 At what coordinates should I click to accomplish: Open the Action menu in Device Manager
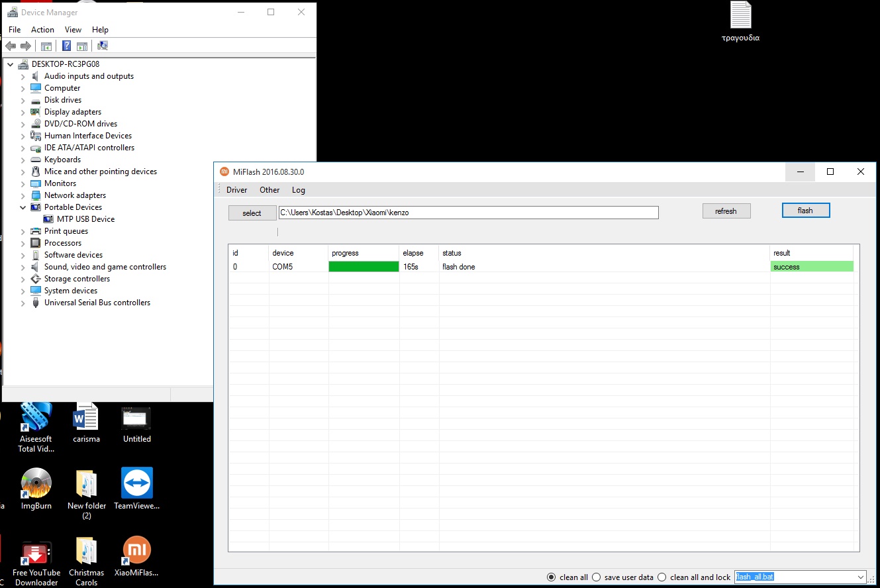[x=42, y=30]
